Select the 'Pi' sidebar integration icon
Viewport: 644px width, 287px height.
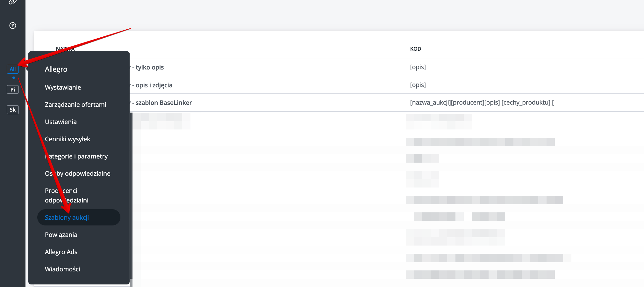click(x=13, y=90)
